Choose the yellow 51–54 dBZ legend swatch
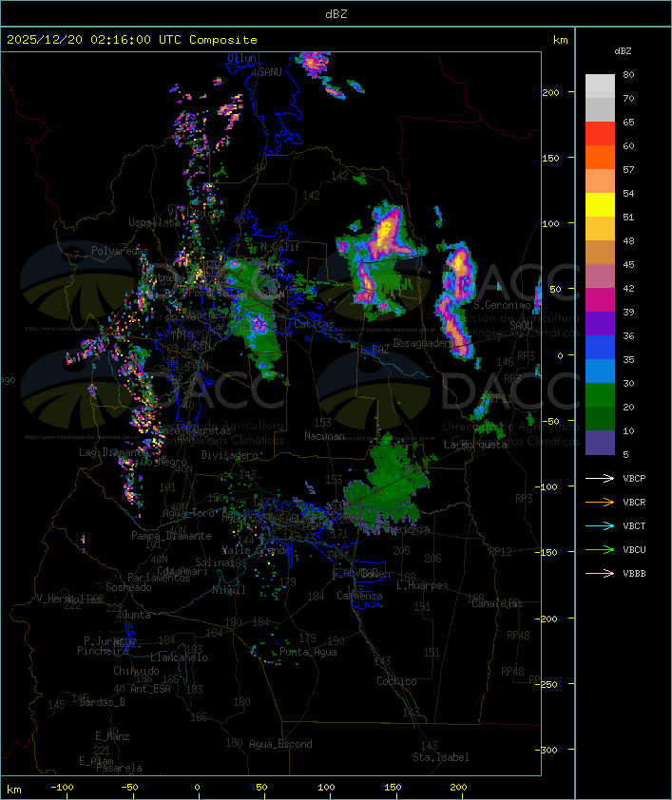The image size is (672, 800). [600, 205]
